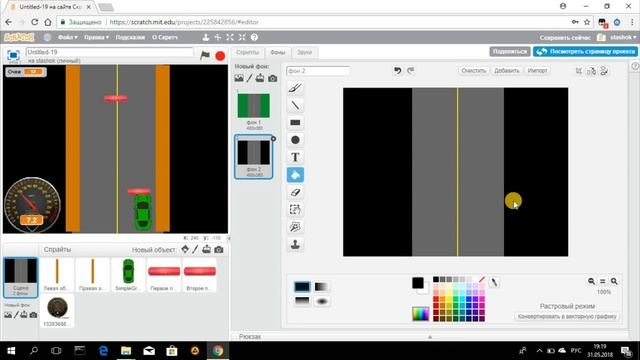640x360 pixels.
Task: Choose the radial gradient fill option
Action: (322, 301)
